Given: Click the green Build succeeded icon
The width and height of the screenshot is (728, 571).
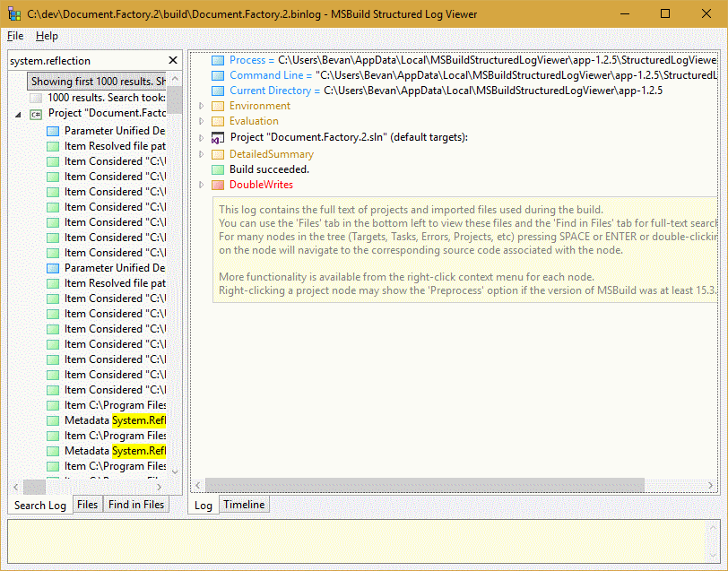Looking at the screenshot, I should click(x=217, y=170).
